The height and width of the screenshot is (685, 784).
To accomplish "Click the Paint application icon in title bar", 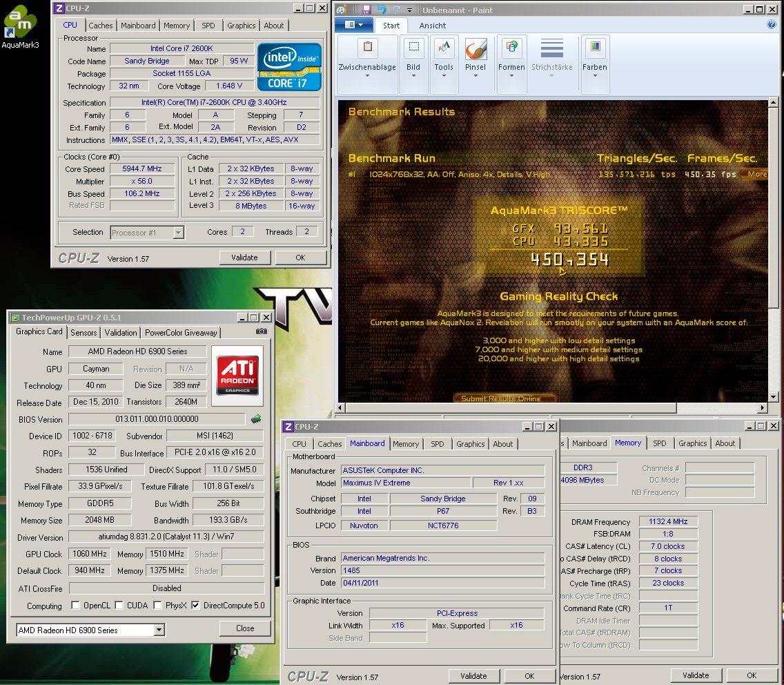I will (341, 10).
